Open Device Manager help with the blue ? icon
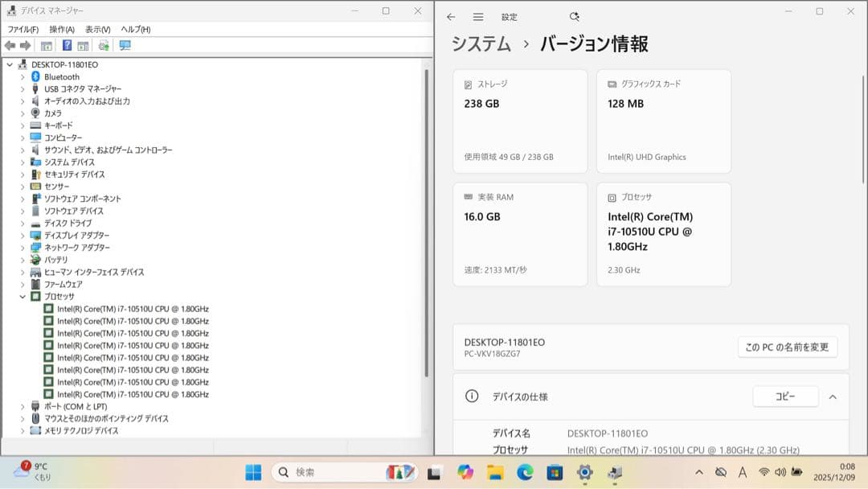 tap(68, 46)
